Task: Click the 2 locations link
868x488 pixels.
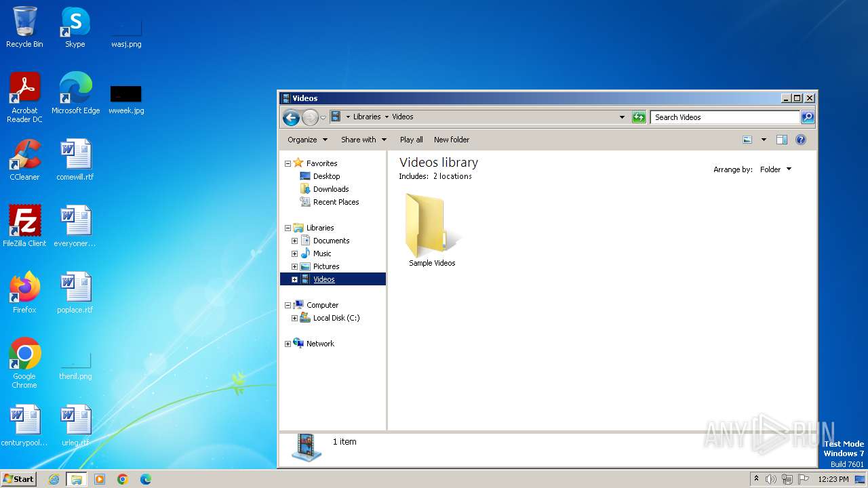Action: click(x=452, y=176)
